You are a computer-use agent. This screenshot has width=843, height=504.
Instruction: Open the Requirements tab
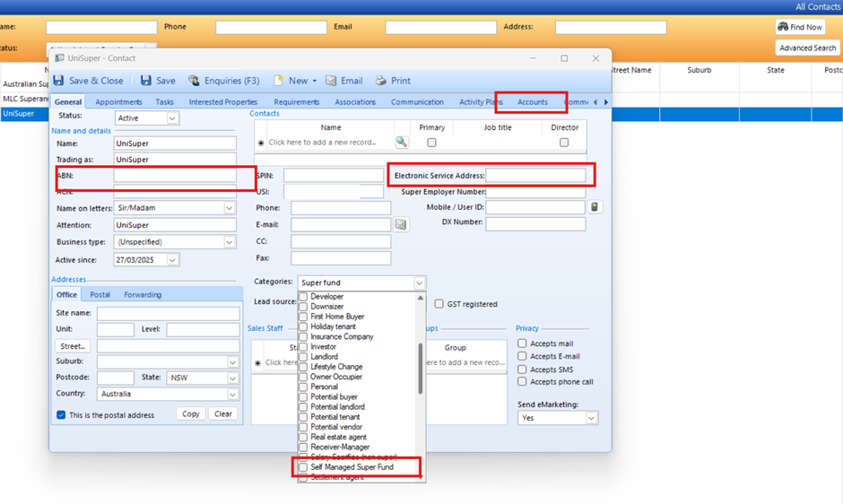tap(296, 101)
